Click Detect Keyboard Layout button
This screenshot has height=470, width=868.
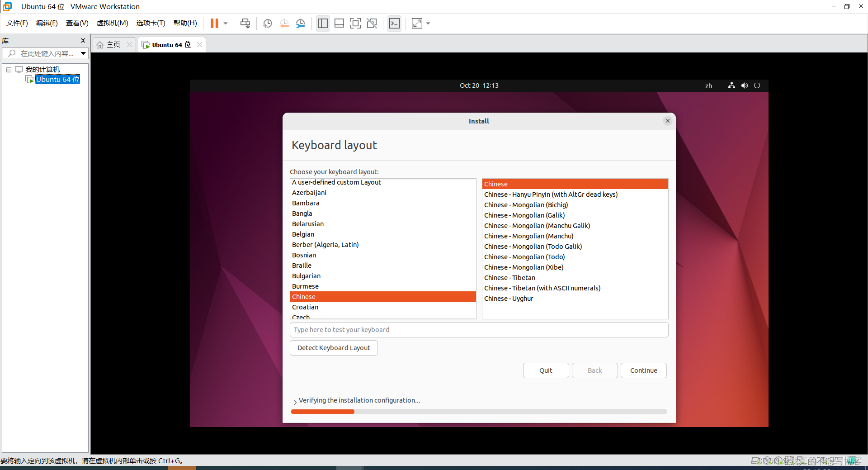[334, 348]
